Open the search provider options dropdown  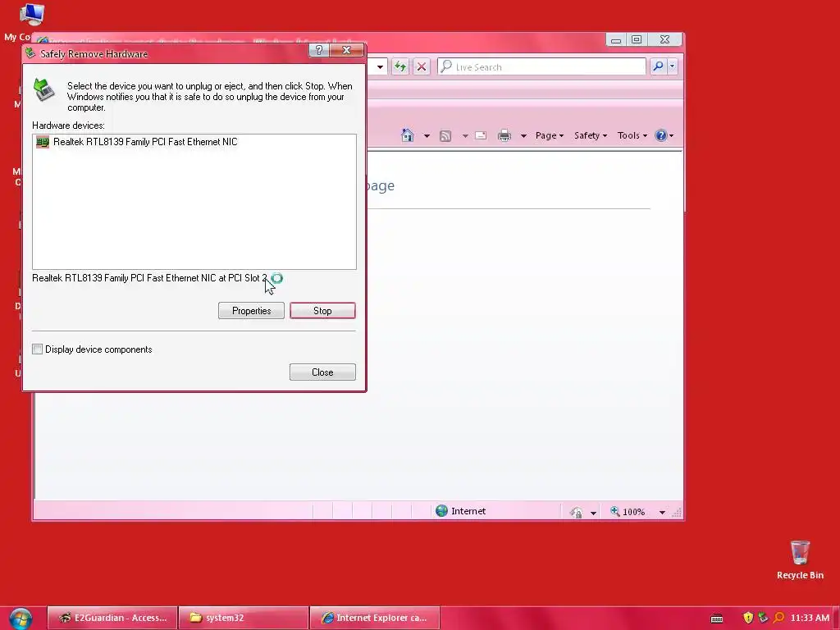click(672, 66)
